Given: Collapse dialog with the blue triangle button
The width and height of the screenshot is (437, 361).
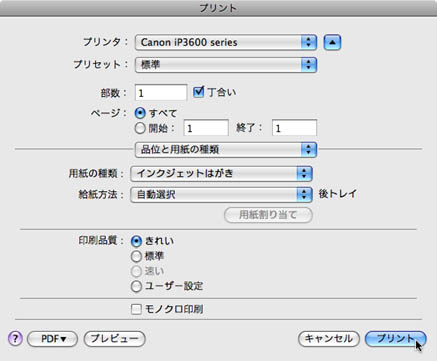Looking at the screenshot, I should pyautogui.click(x=332, y=42).
